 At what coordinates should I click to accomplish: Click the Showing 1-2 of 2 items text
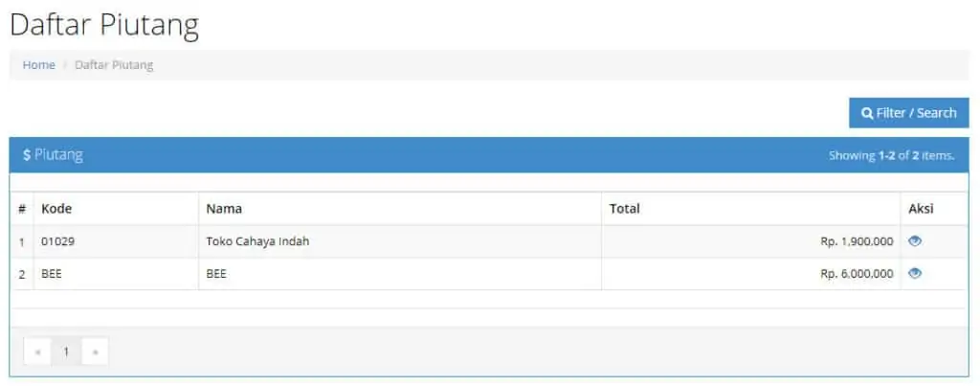coord(892,155)
